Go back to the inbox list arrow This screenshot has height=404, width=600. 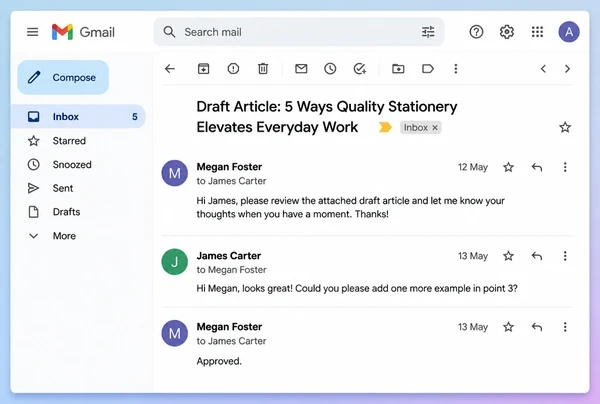170,69
